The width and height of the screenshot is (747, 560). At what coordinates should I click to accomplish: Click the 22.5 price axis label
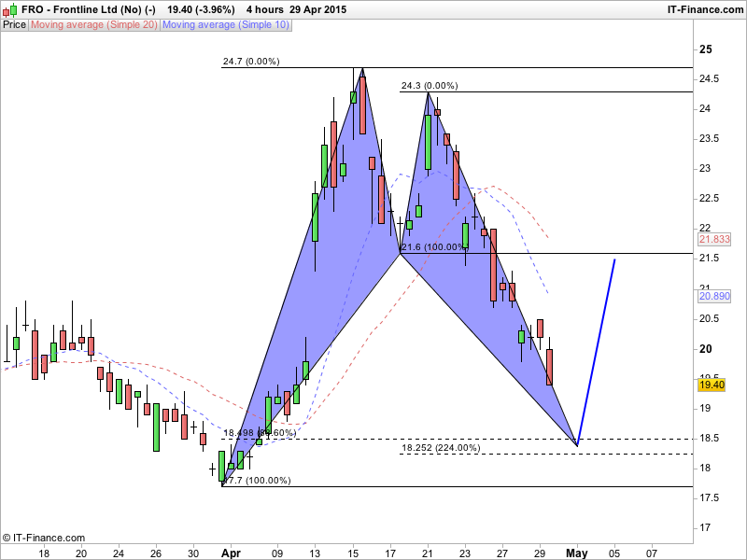pyautogui.click(x=709, y=199)
